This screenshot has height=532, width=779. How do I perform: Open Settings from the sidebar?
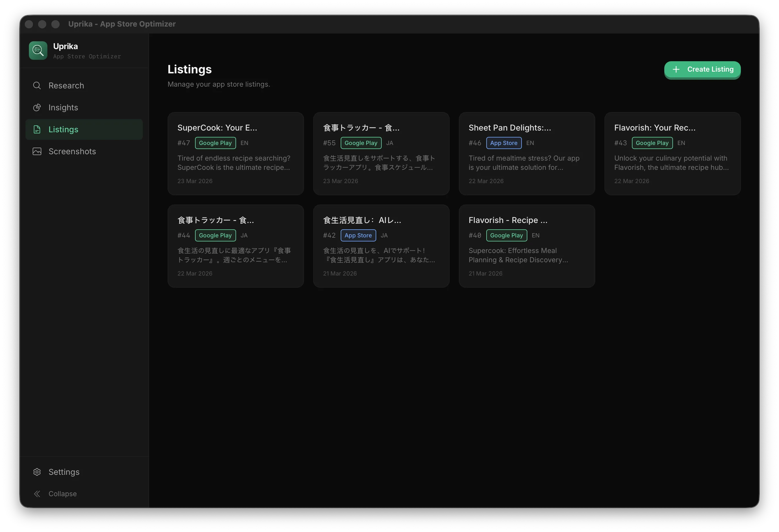coord(64,472)
